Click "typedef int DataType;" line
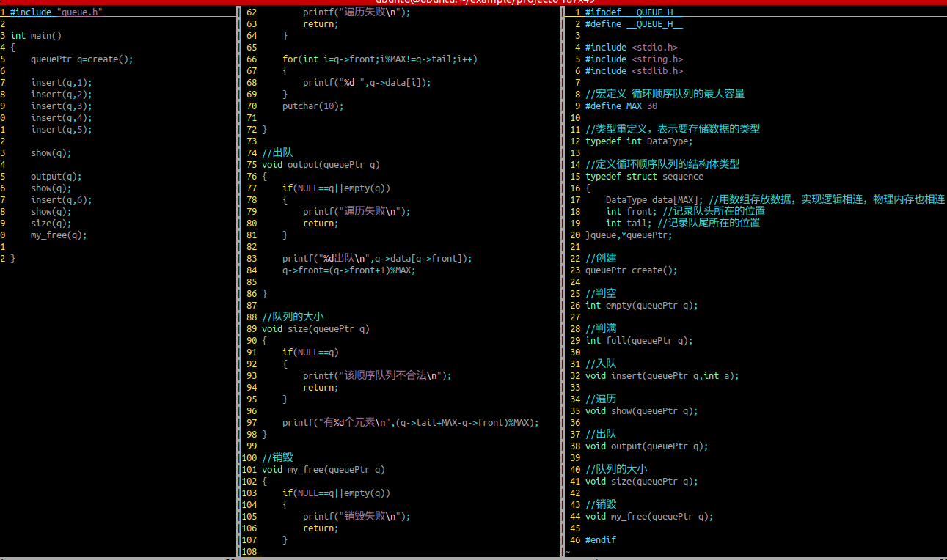947x560 pixels. 639,141
